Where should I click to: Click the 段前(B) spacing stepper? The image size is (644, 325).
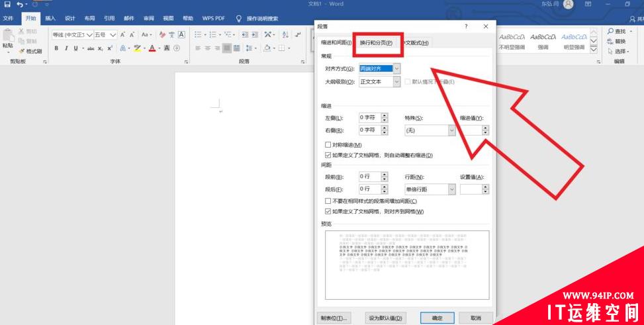point(385,177)
